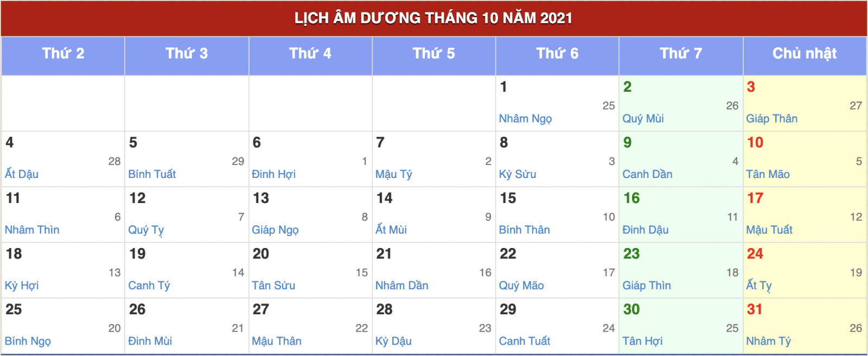Viewport: 868px width, 356px height.
Task: Open Saturday October 2 date
Action: (681, 103)
